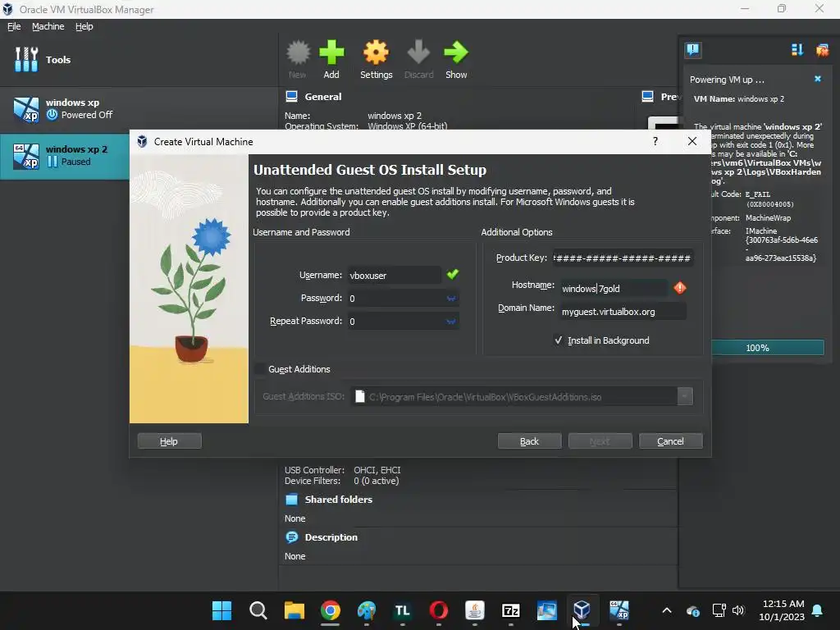840x630 pixels.
Task: Open Opera browser from the taskbar
Action: (439, 610)
